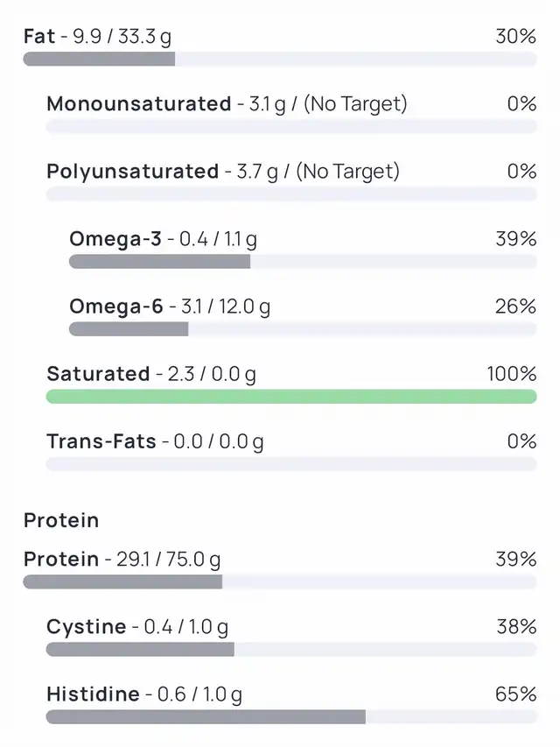Tap the 100% Saturated value
The image size is (560, 747).
512,374
